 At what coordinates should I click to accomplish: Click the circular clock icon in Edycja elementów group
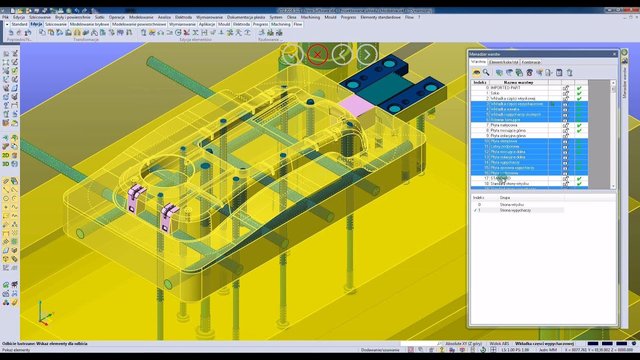tap(178, 32)
